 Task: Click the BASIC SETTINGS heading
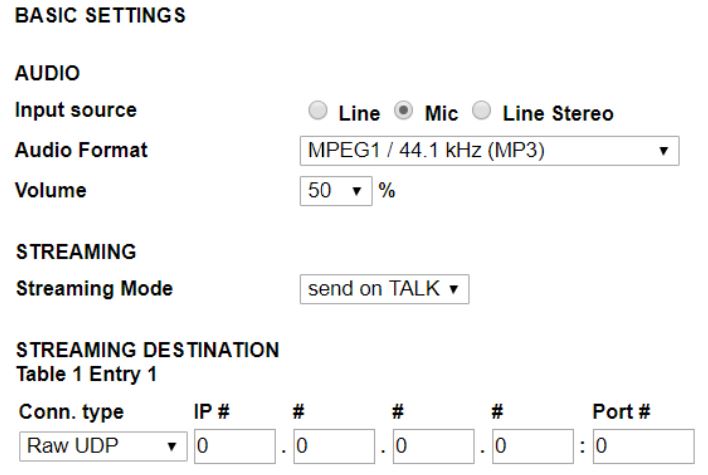[87, 15]
